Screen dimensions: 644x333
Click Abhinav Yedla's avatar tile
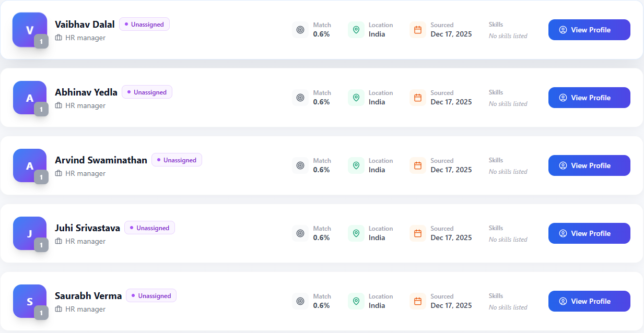click(x=30, y=98)
